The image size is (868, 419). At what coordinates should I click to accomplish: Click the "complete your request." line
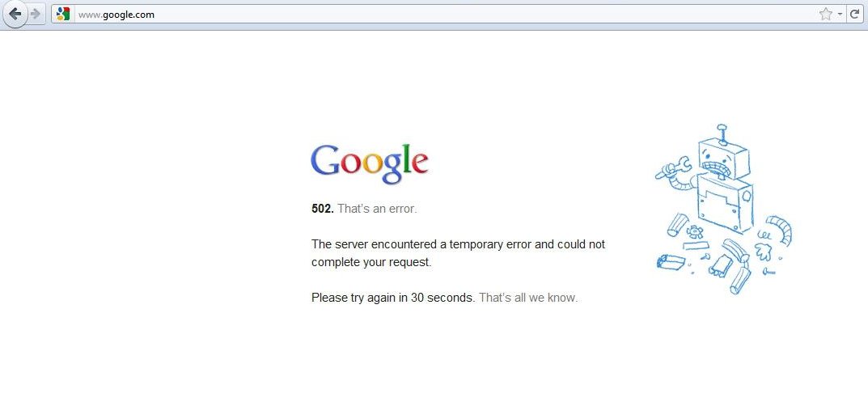(x=371, y=262)
